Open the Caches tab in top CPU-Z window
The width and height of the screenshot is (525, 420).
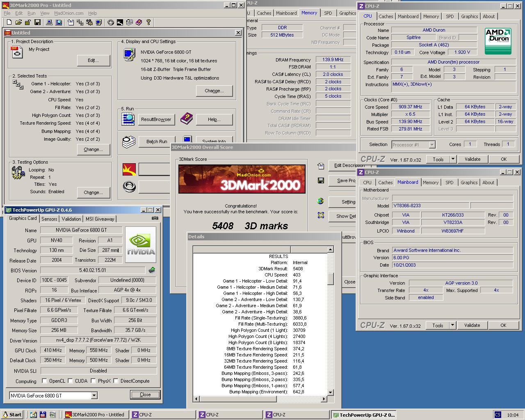[x=386, y=16]
